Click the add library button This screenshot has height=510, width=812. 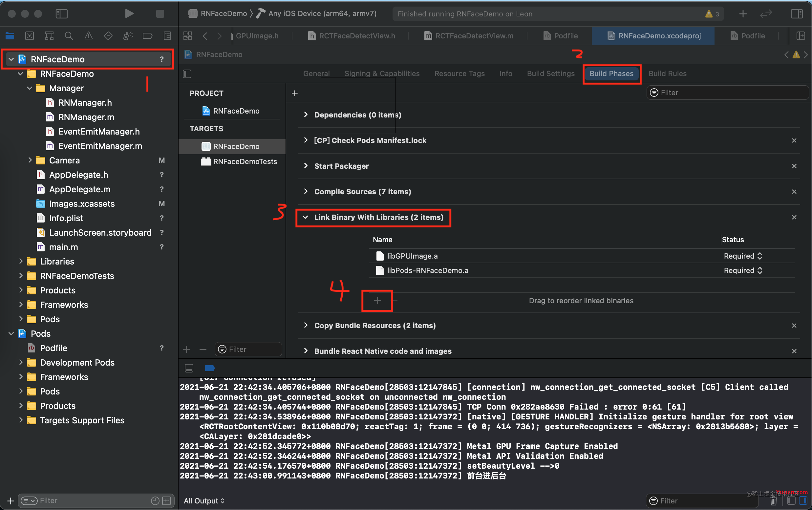coord(377,300)
